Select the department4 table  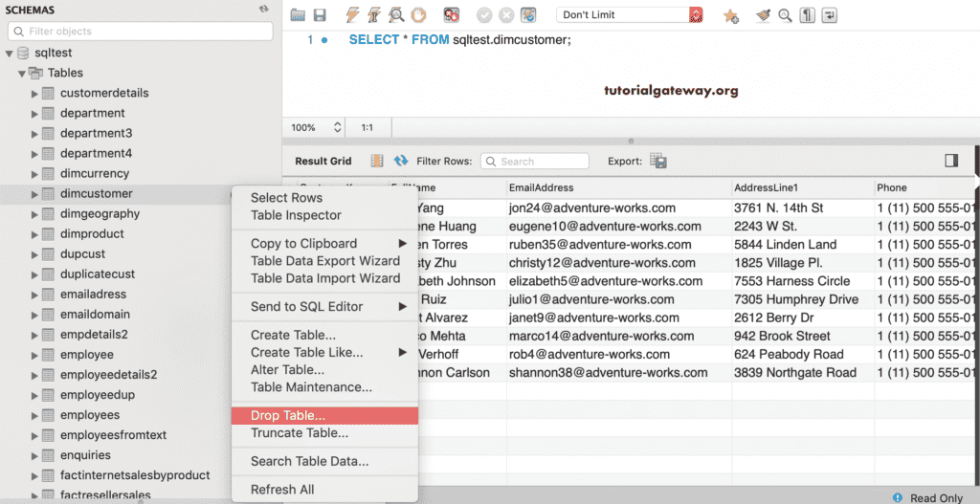coord(97,153)
